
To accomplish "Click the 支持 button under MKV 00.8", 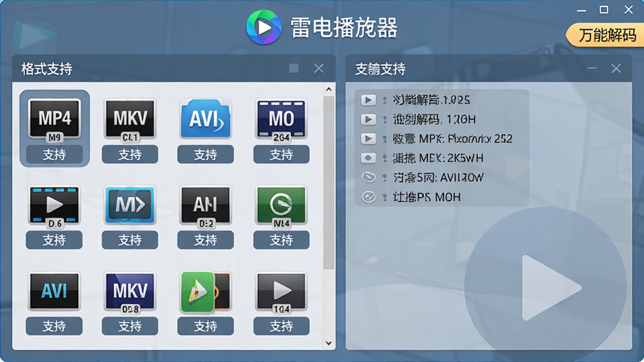I will pyautogui.click(x=130, y=326).
